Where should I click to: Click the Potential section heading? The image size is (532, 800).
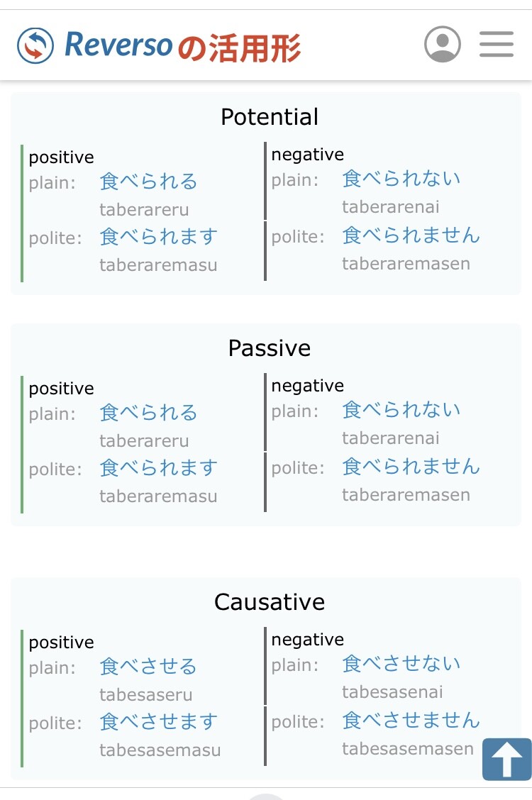point(270,117)
